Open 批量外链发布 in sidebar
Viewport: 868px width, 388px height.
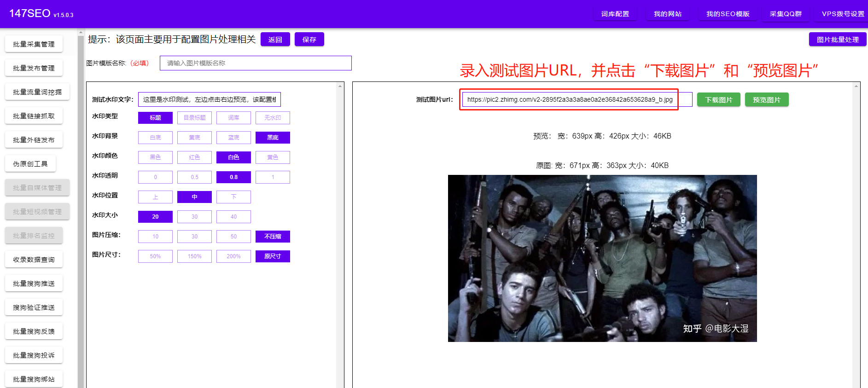click(x=34, y=140)
